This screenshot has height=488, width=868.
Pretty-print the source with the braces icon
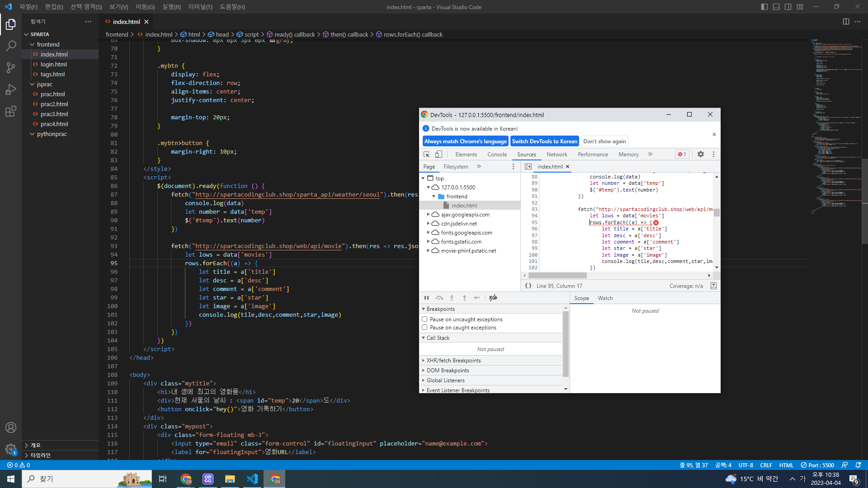point(528,286)
